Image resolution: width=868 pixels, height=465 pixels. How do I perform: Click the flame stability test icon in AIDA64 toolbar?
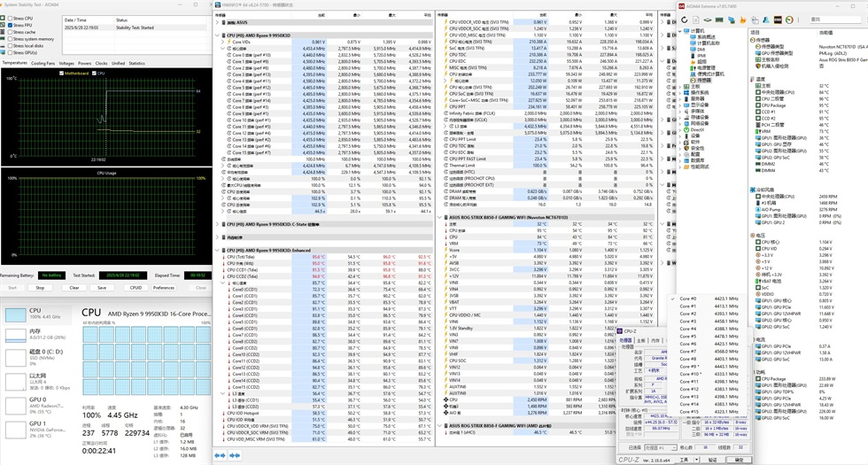point(743,19)
